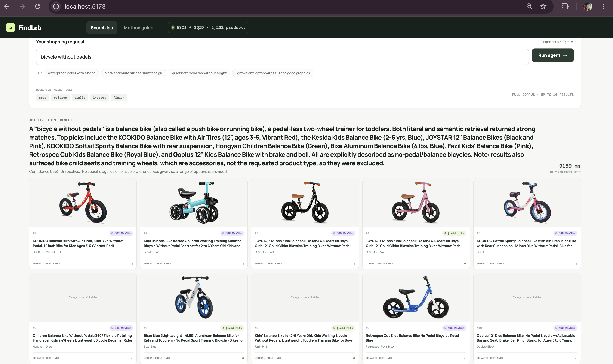
Task: Click the 9 field hits badge
Action: click(x=343, y=328)
